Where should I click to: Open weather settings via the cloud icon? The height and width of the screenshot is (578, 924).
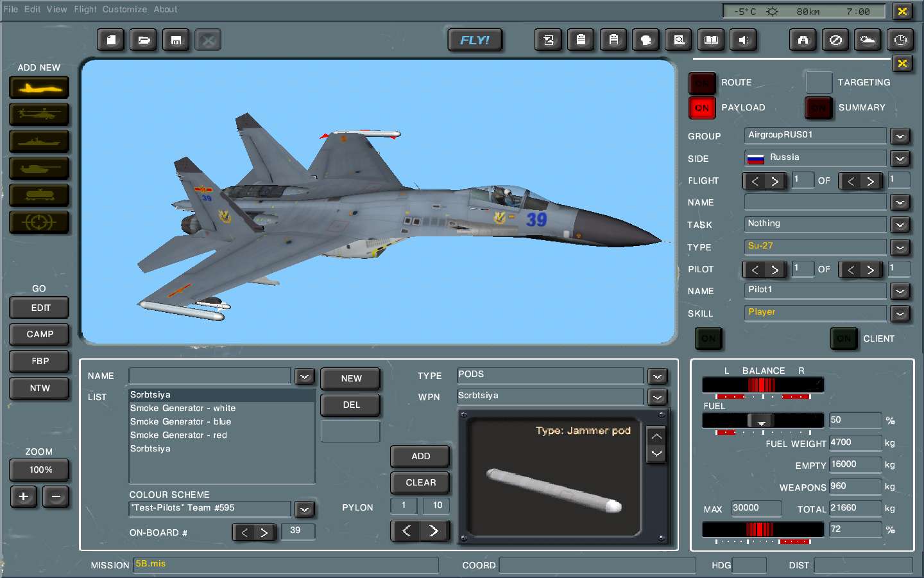(868, 40)
